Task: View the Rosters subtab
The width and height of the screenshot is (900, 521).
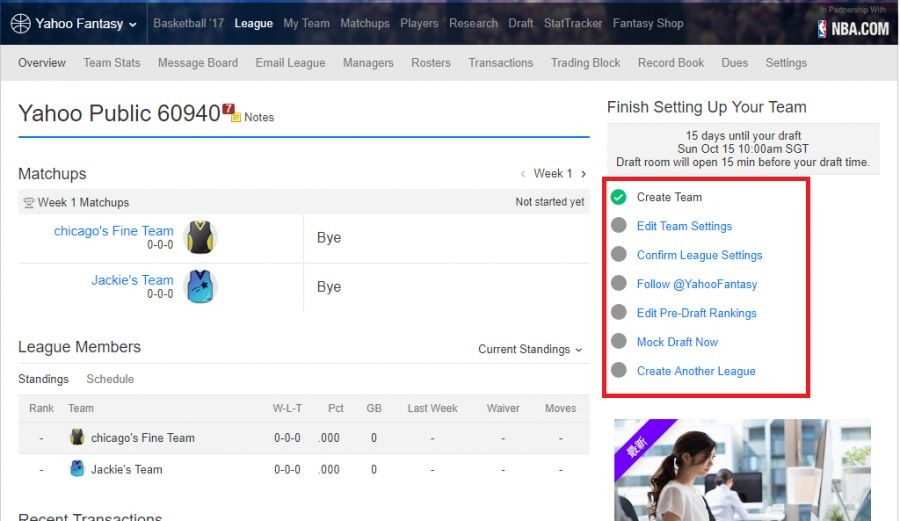Action: pos(431,63)
